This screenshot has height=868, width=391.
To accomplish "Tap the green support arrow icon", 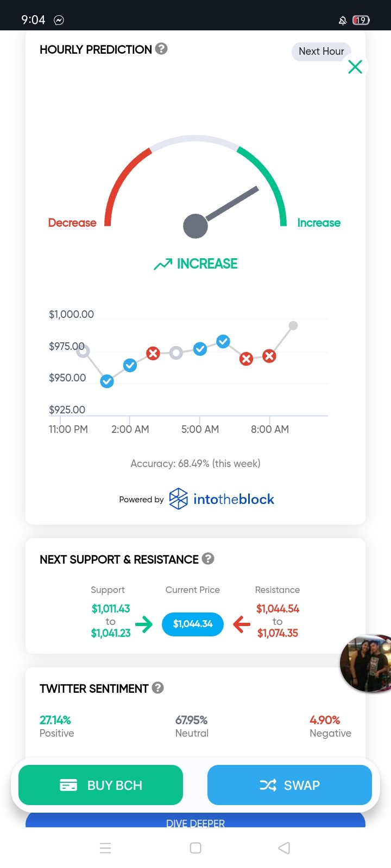I will tap(144, 624).
